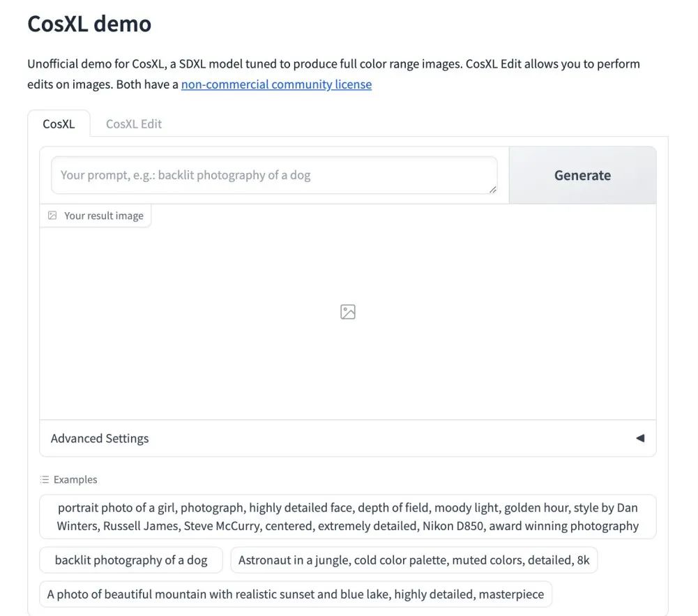
Task: Click the Generate button
Action: [x=582, y=175]
